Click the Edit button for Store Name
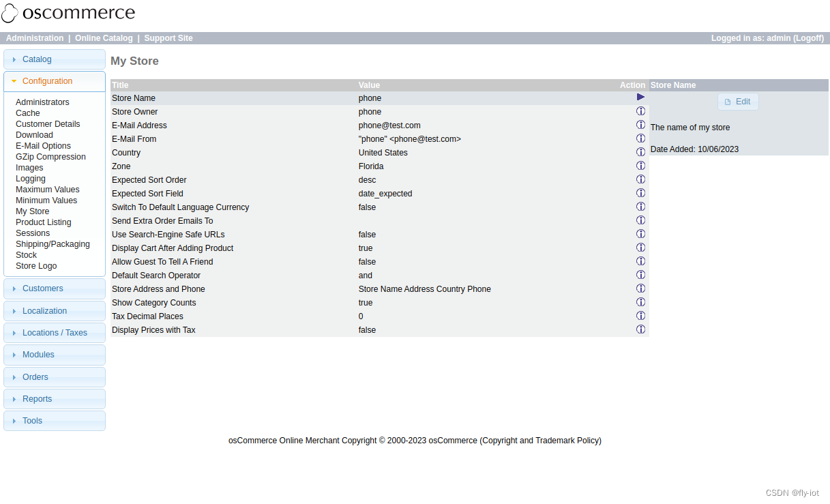Image resolution: width=830 pixels, height=504 pixels. 738,102
